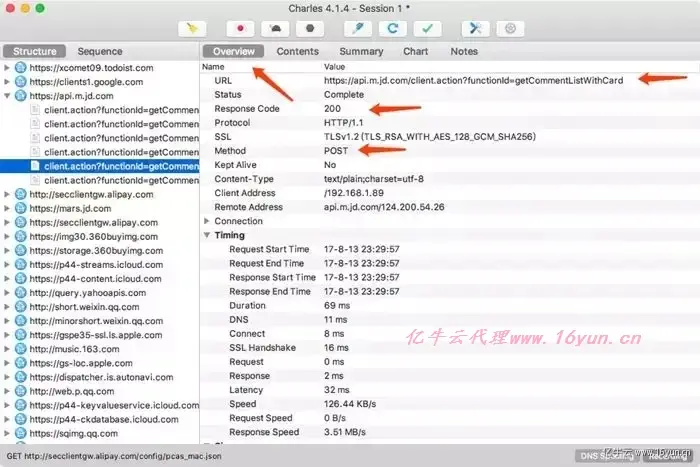This screenshot has width=700, height=467.
Task: Click the DNS Spoofing status button
Action: pyautogui.click(x=607, y=456)
